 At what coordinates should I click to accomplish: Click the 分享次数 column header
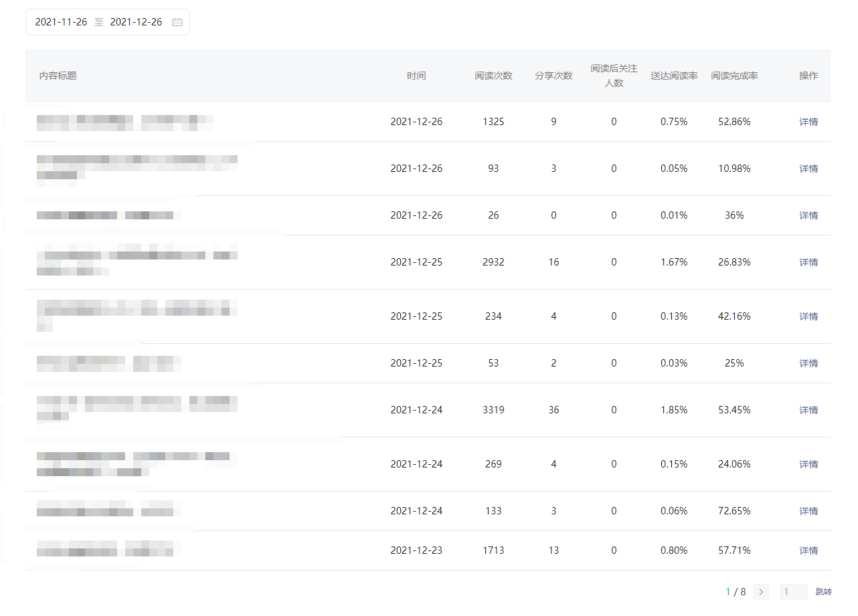[553, 76]
